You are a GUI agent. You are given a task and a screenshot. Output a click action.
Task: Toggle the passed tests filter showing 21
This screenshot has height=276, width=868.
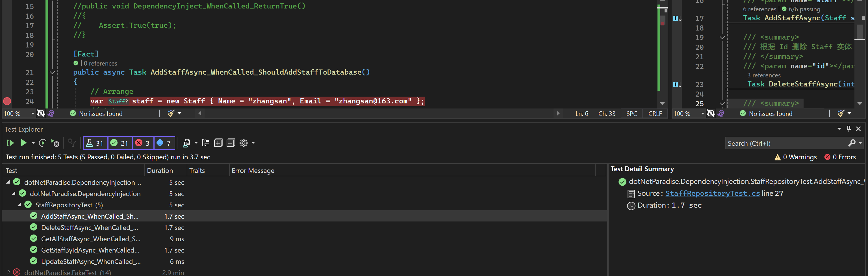pos(120,143)
